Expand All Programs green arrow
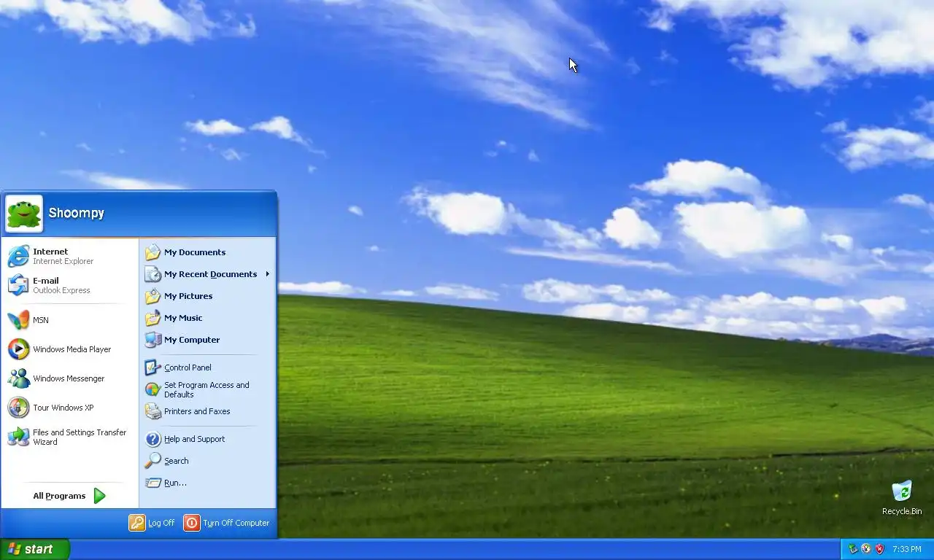The image size is (934, 560). pyautogui.click(x=100, y=496)
